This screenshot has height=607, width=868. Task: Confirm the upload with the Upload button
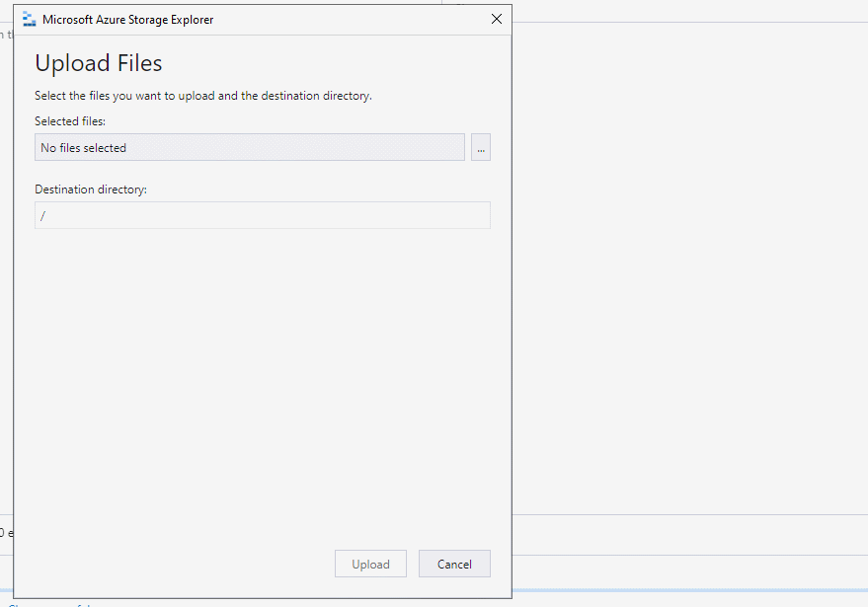pos(370,564)
